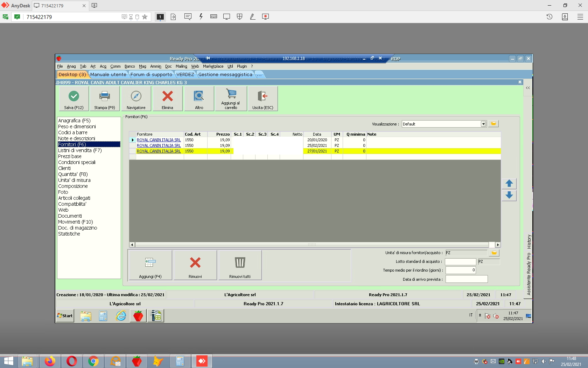Open AnyDesk display settings monitor icon
588x368 pixels.
[x=226, y=16]
